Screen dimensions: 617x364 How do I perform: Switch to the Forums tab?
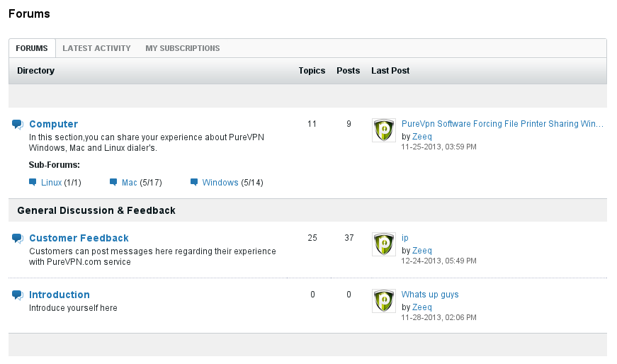tap(32, 48)
